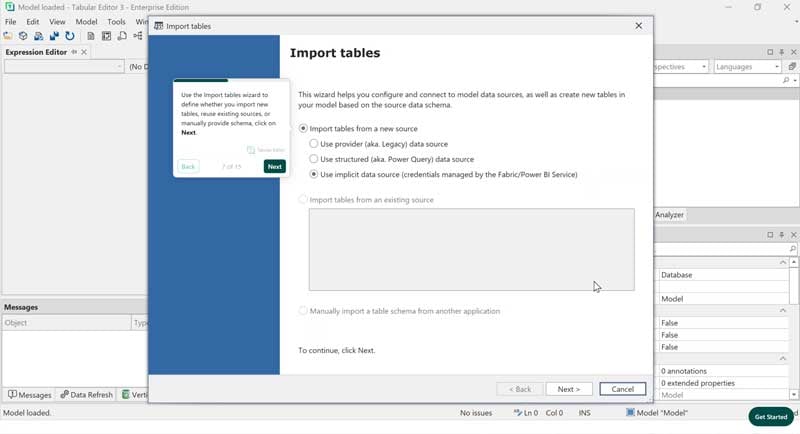Close the lower right properties panel

coord(793,235)
